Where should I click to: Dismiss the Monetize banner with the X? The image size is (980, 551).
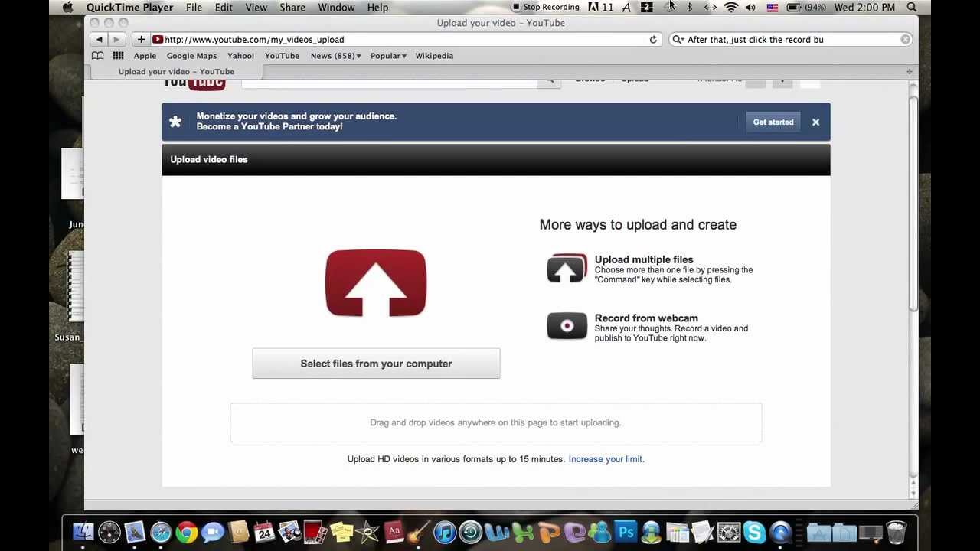pyautogui.click(x=816, y=122)
